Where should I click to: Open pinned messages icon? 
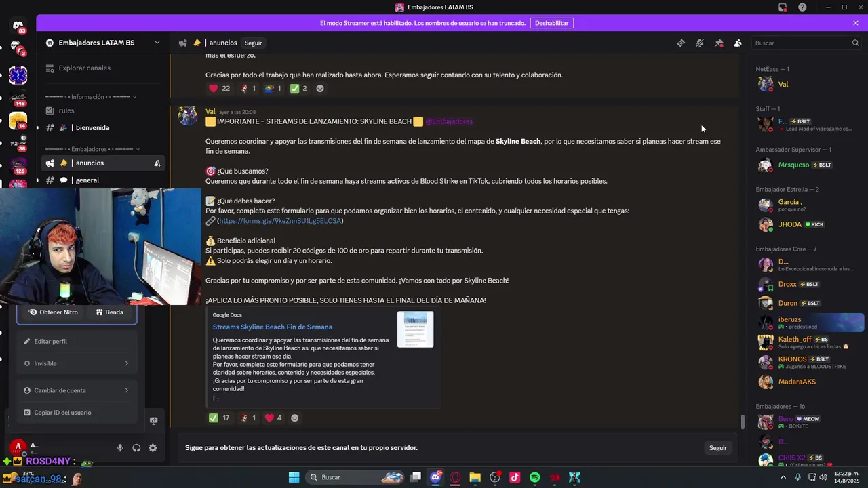click(x=719, y=43)
